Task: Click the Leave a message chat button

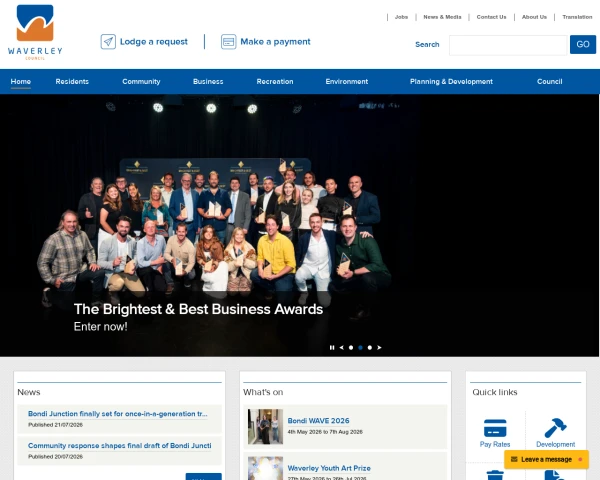Action: (x=546, y=459)
